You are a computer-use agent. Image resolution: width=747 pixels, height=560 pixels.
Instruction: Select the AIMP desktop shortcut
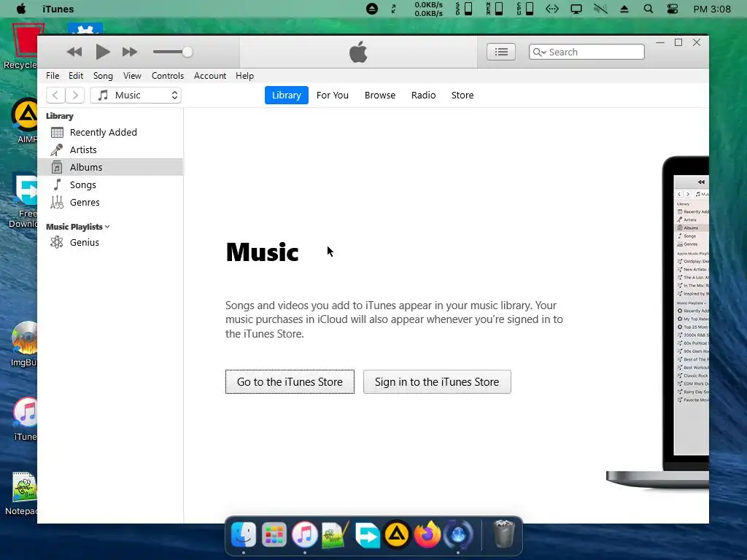[x=24, y=120]
